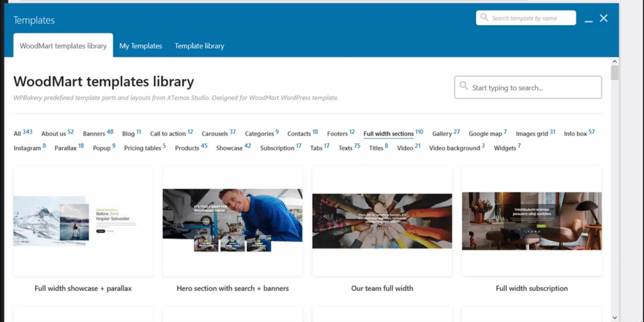Viewport: 644px width, 322px height.
Task: Filter by Google map category
Action: pos(488,133)
